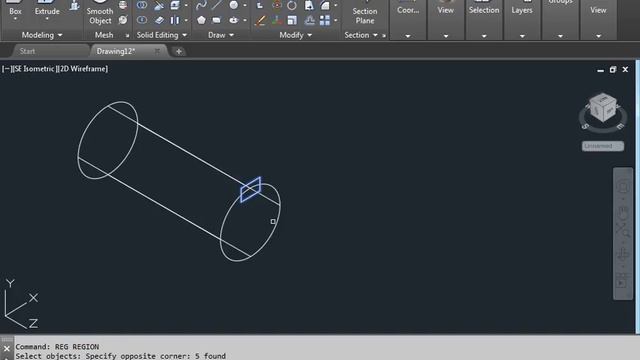
Task: Click the pan hand navigation icon
Action: [x=622, y=212]
